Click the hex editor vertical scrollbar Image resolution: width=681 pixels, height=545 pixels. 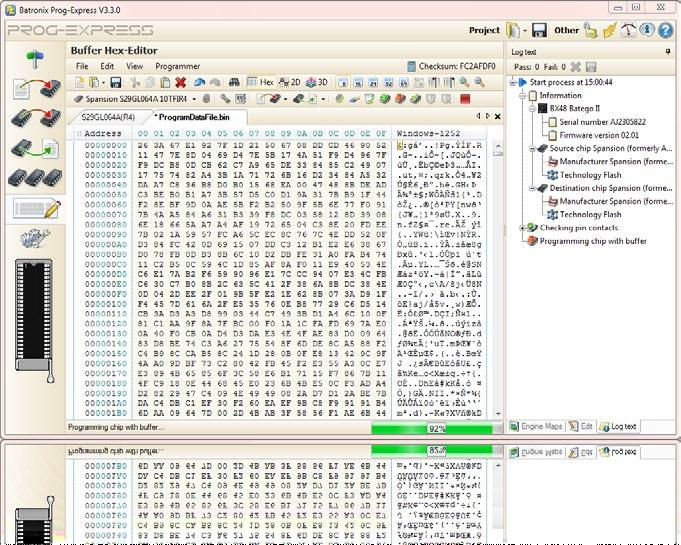[x=498, y=279]
